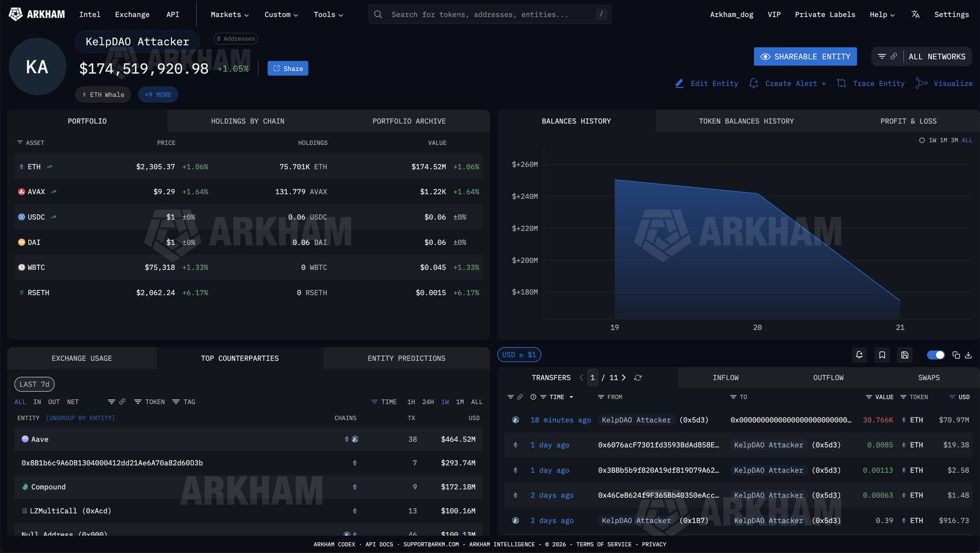
Task: Click the Edit Entity pencil icon
Action: (x=679, y=83)
